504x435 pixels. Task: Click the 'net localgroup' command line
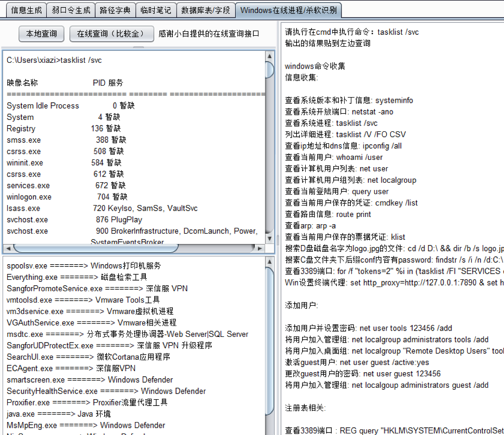click(351, 180)
